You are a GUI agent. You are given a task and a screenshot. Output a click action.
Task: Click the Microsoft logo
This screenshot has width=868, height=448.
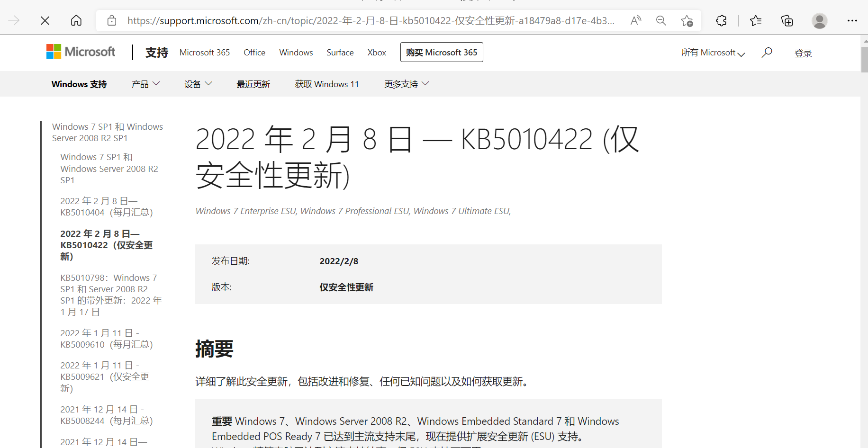(81, 52)
